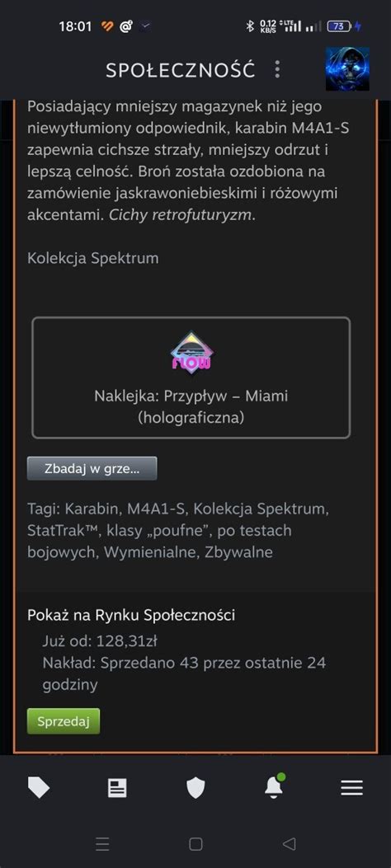This screenshot has height=868, width=391.
Task: Open notifications bell with green dot
Action: coord(274,786)
